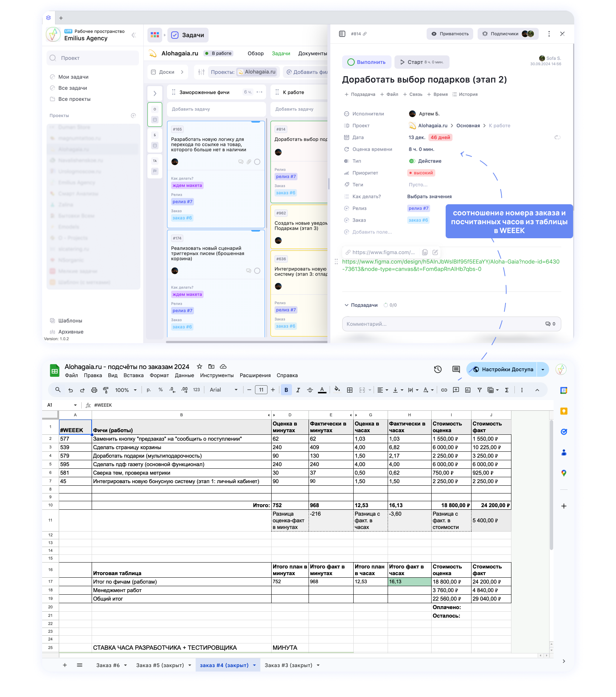The image size is (616, 697).
Task: Open the version history clock icon
Action: tap(438, 369)
